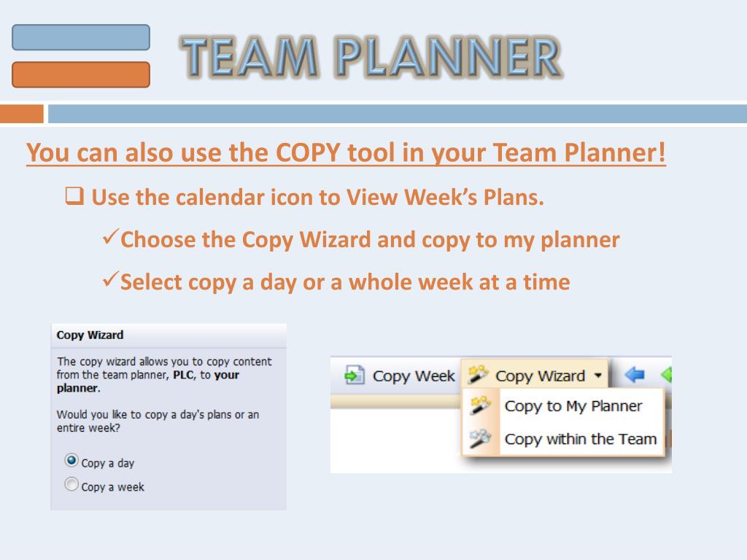Select the Copy a day radio button
Viewport: 747px width, 560px height.
[71, 461]
